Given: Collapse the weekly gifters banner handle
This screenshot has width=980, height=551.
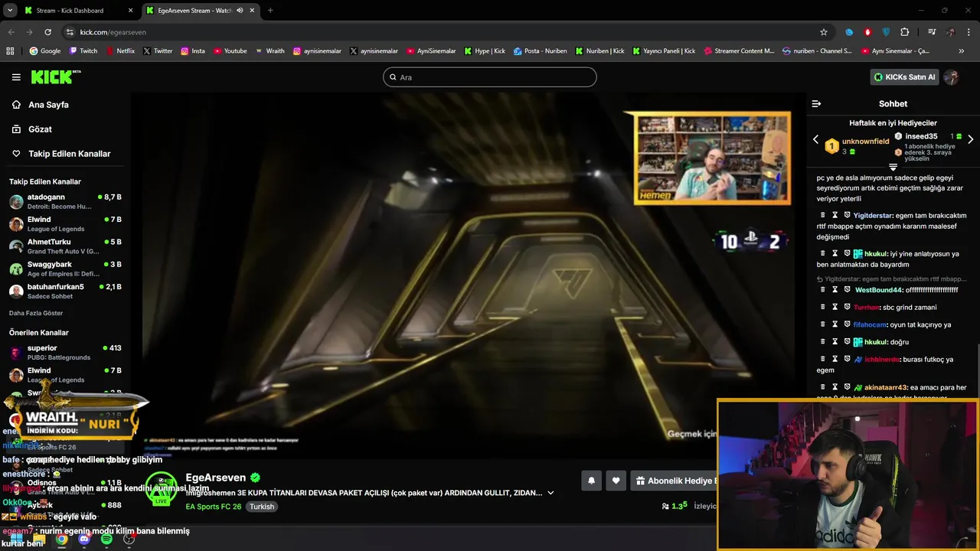Looking at the screenshot, I should tap(893, 167).
